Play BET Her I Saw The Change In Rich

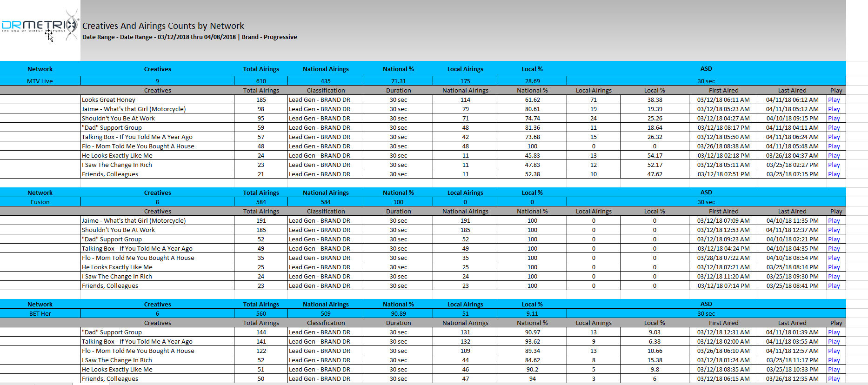834,360
